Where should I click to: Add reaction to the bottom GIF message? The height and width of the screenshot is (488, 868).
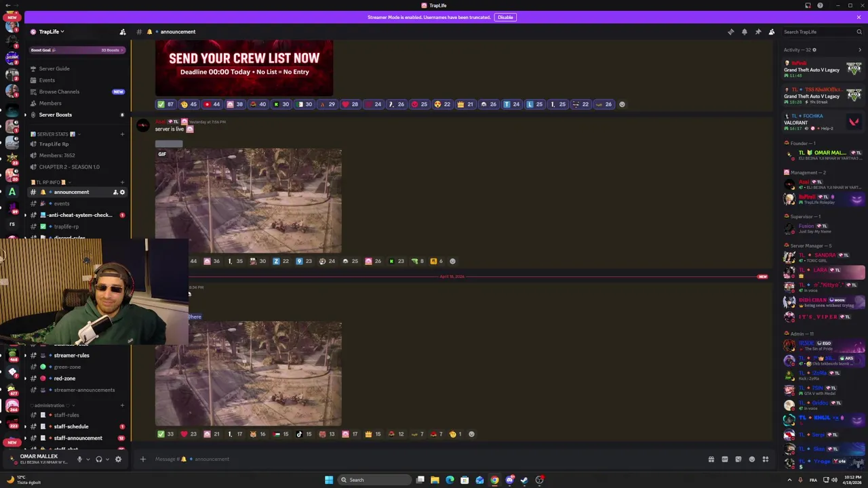471,434
